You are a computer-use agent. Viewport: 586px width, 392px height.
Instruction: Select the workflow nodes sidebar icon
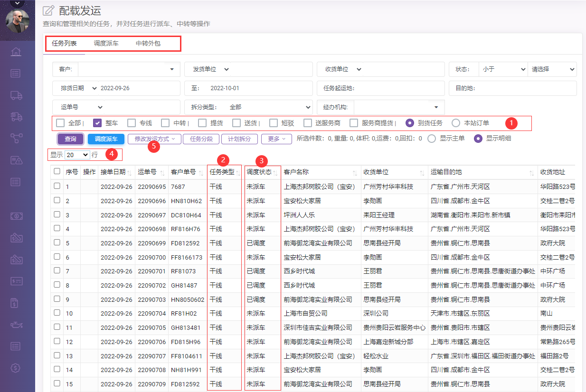tap(16, 138)
